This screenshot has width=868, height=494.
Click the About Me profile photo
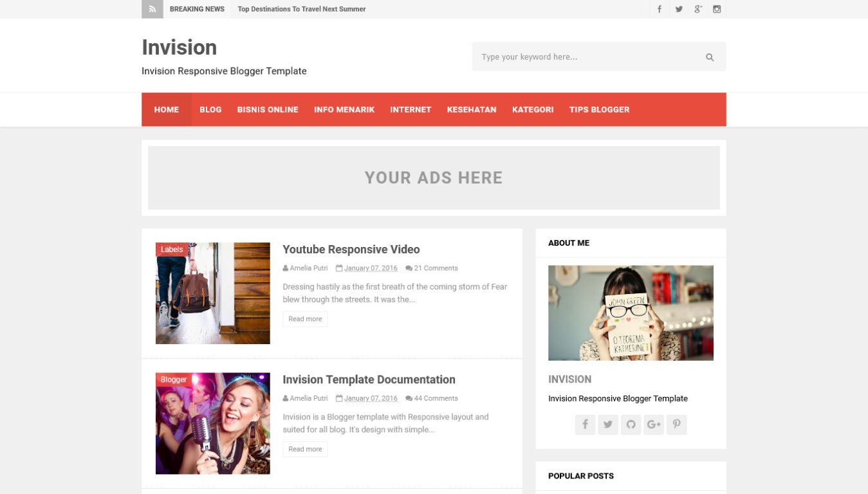(x=631, y=313)
